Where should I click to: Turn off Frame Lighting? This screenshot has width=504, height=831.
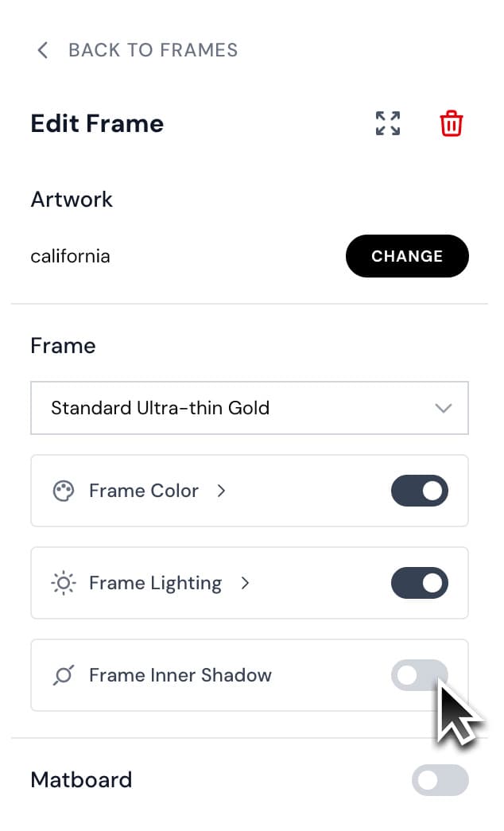tap(419, 583)
